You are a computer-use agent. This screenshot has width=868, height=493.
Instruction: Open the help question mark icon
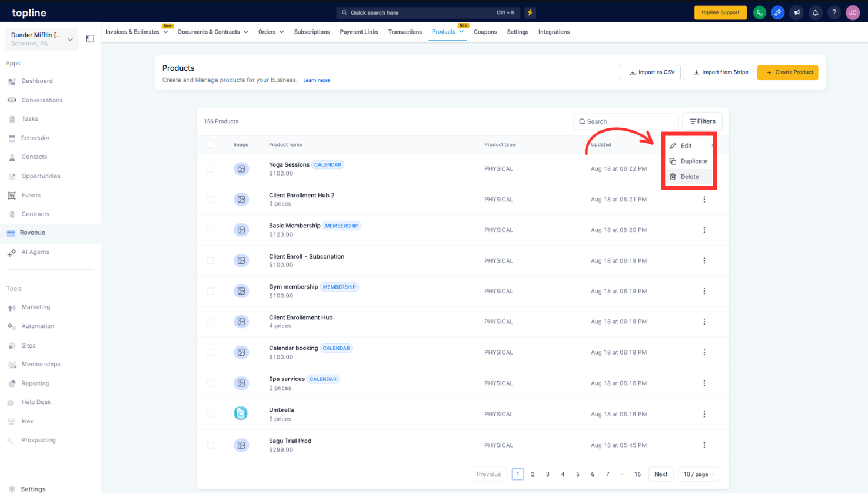(x=834, y=12)
